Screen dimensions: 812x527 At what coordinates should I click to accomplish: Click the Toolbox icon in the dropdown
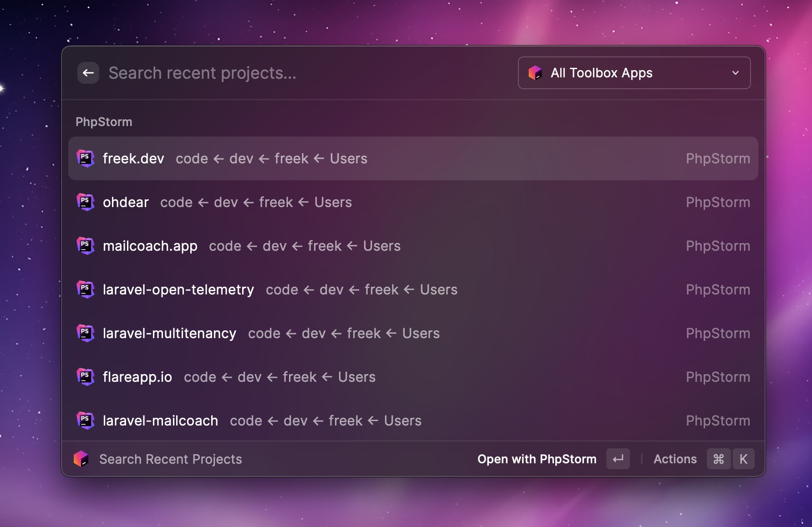535,73
